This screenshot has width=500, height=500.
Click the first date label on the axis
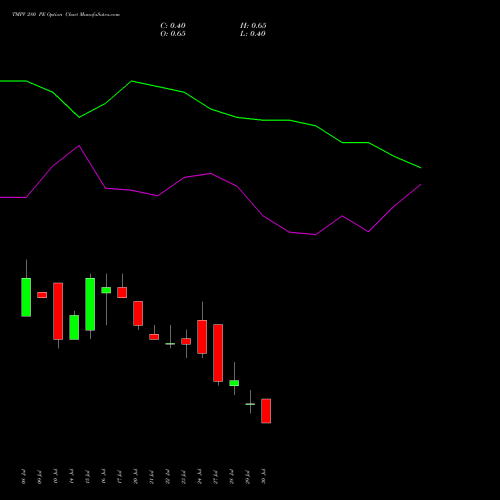[23, 477]
